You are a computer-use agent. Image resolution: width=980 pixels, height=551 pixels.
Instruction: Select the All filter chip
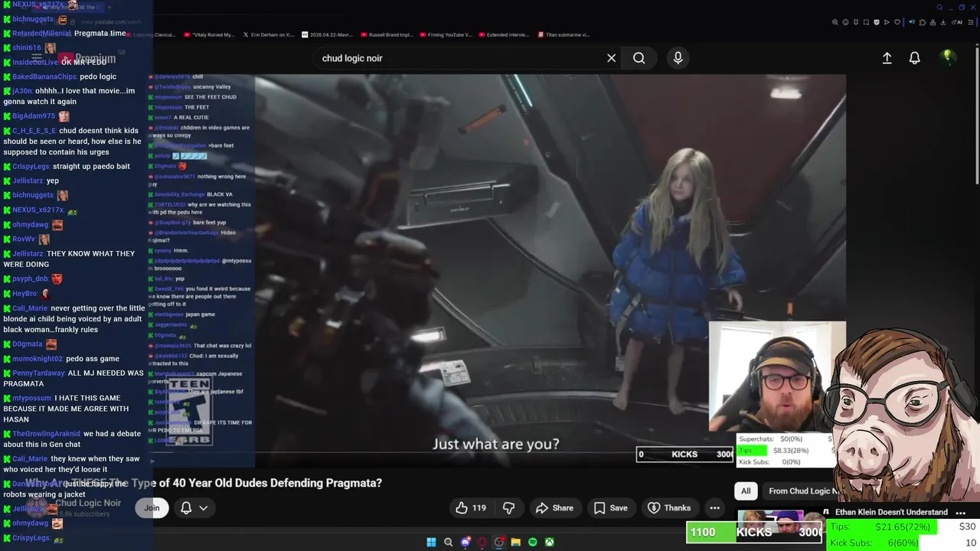click(x=746, y=491)
